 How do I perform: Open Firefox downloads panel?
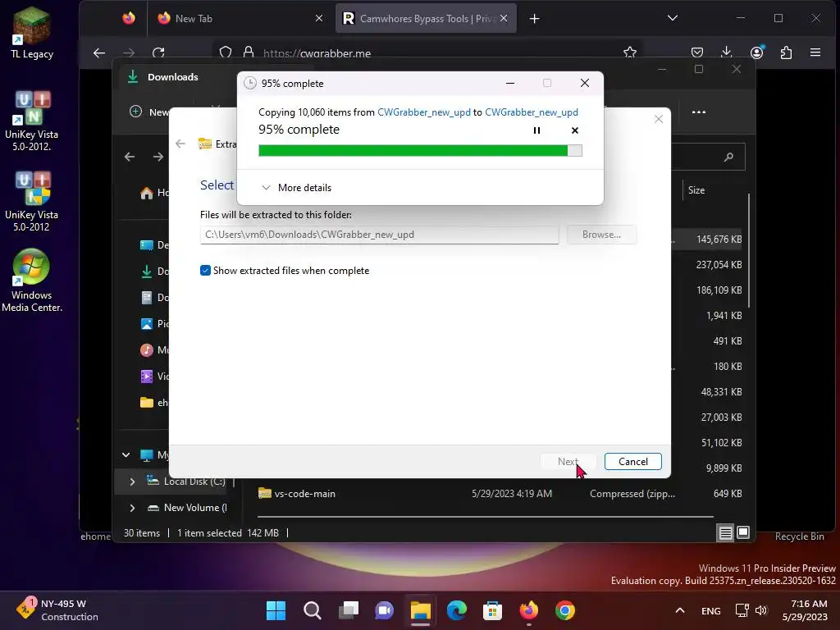(727, 52)
